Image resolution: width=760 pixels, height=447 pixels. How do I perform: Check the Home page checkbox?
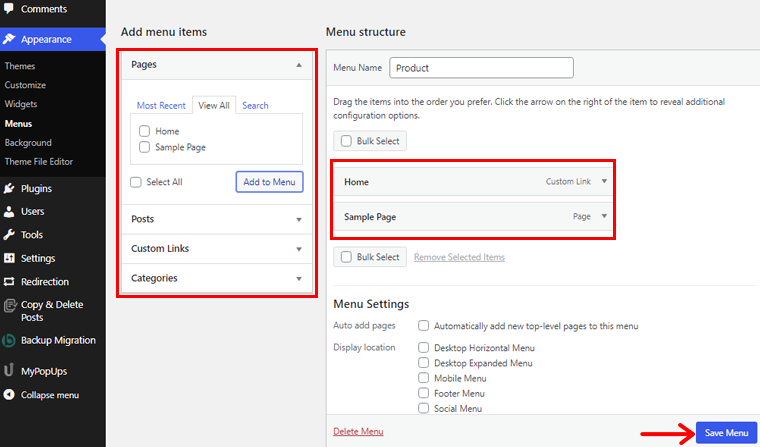point(145,131)
